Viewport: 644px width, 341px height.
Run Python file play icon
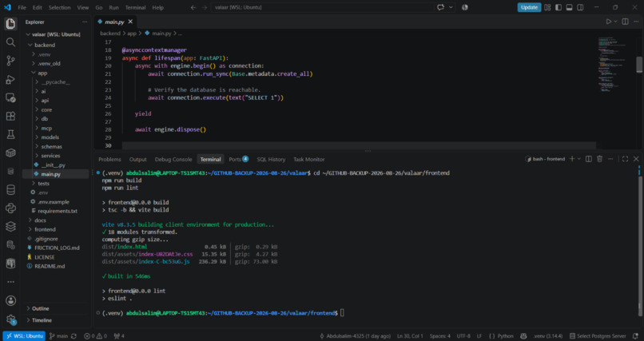[609, 22]
